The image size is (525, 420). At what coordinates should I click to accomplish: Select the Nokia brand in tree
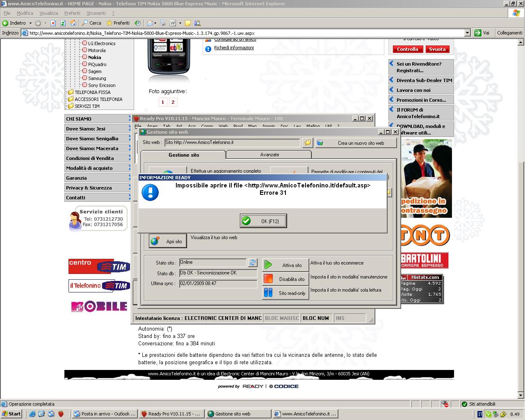coord(94,57)
